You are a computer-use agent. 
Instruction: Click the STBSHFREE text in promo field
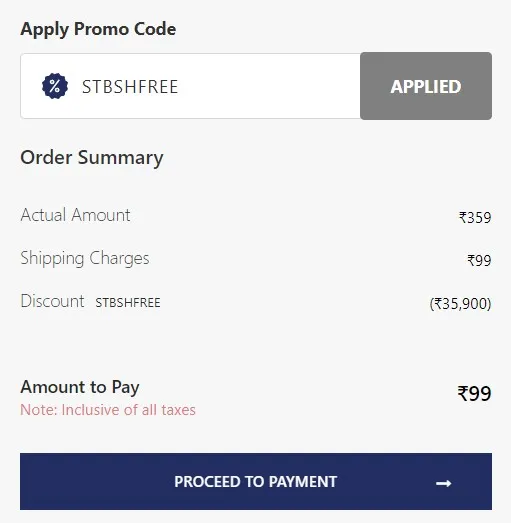(x=130, y=87)
